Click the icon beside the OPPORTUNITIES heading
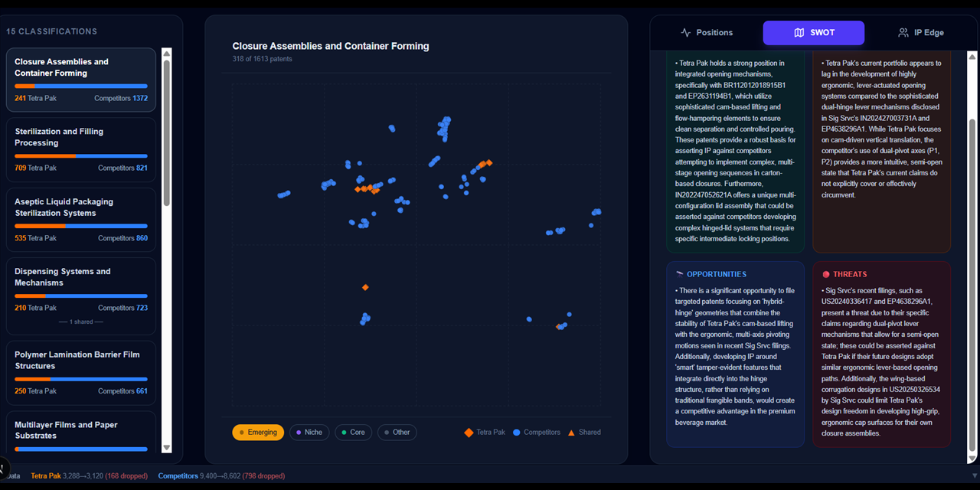Viewport: 980px width, 490px height. point(681,274)
